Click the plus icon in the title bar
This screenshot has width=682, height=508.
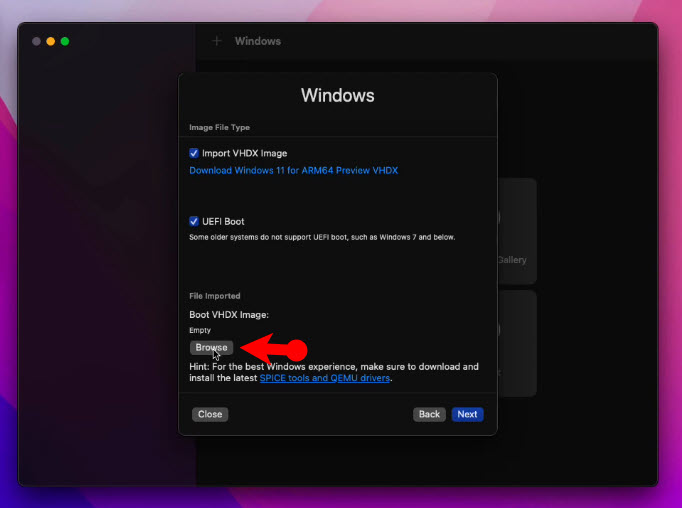[217, 41]
